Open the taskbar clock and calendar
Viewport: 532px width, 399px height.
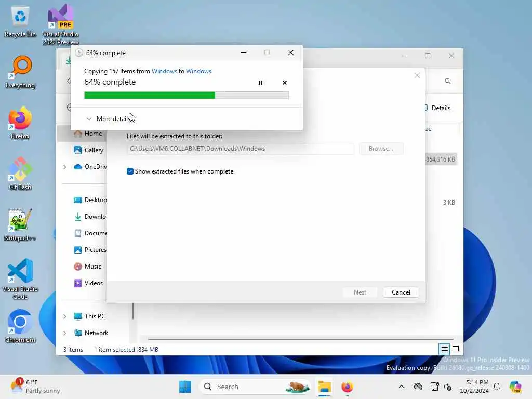click(474, 387)
